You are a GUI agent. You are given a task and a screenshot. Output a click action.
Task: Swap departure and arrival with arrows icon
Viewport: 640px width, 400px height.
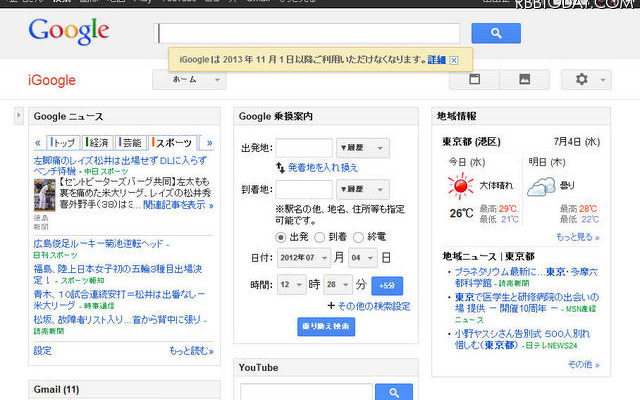280,167
